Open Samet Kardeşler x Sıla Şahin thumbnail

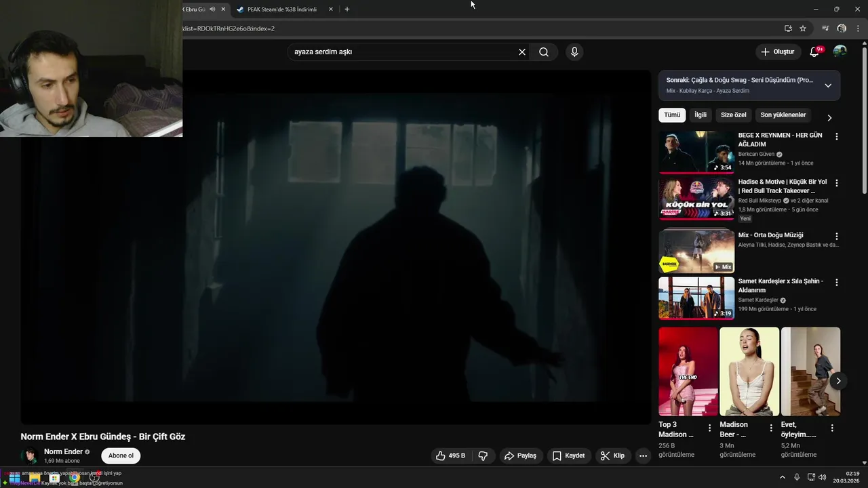[x=696, y=298]
